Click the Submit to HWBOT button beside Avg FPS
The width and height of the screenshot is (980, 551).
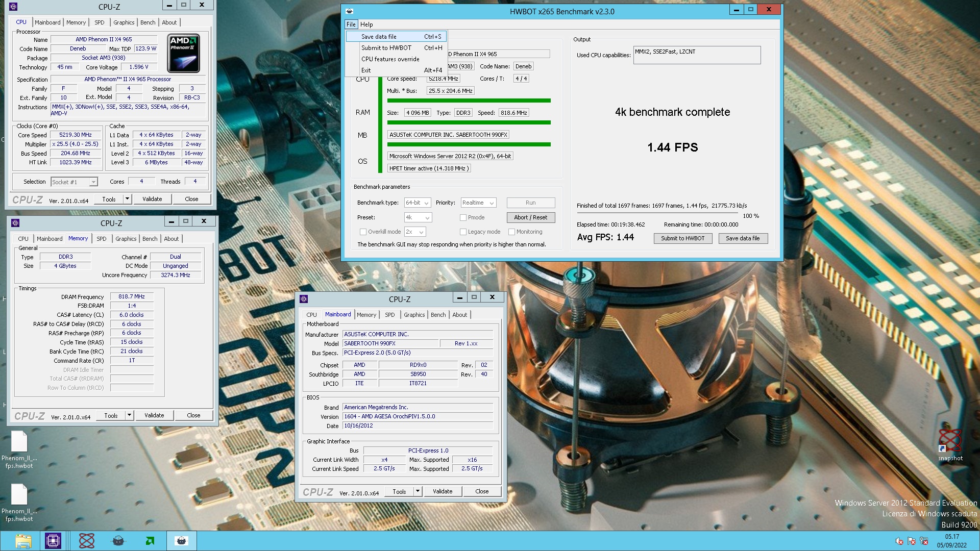pos(683,238)
